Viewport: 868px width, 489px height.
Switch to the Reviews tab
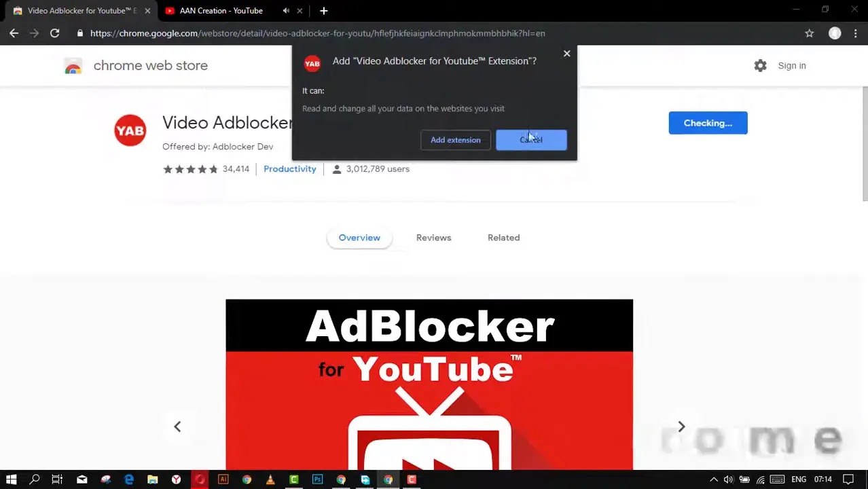(433, 238)
